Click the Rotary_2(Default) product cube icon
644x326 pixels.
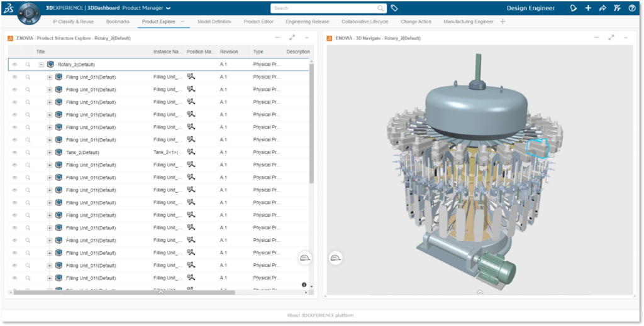click(x=50, y=64)
